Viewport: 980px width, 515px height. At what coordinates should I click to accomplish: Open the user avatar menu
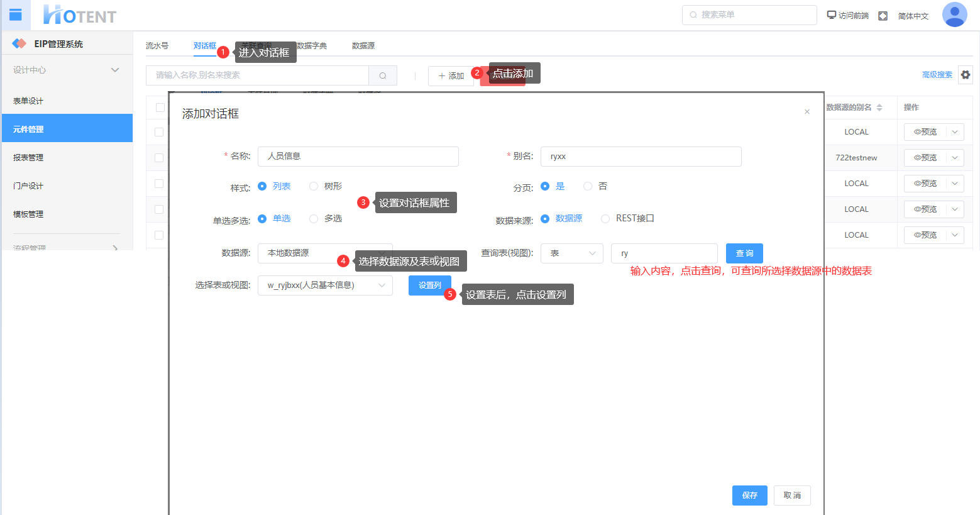click(954, 15)
